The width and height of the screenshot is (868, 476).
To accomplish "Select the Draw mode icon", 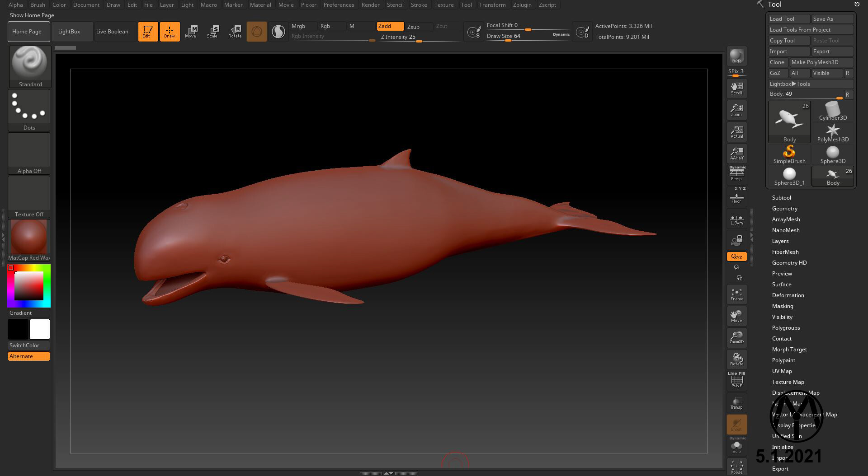I will tap(170, 31).
